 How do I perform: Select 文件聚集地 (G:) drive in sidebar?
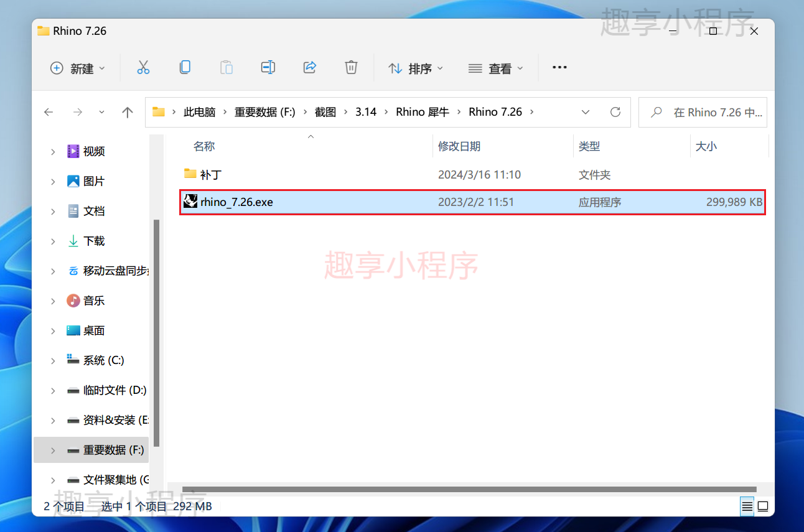[x=116, y=480]
